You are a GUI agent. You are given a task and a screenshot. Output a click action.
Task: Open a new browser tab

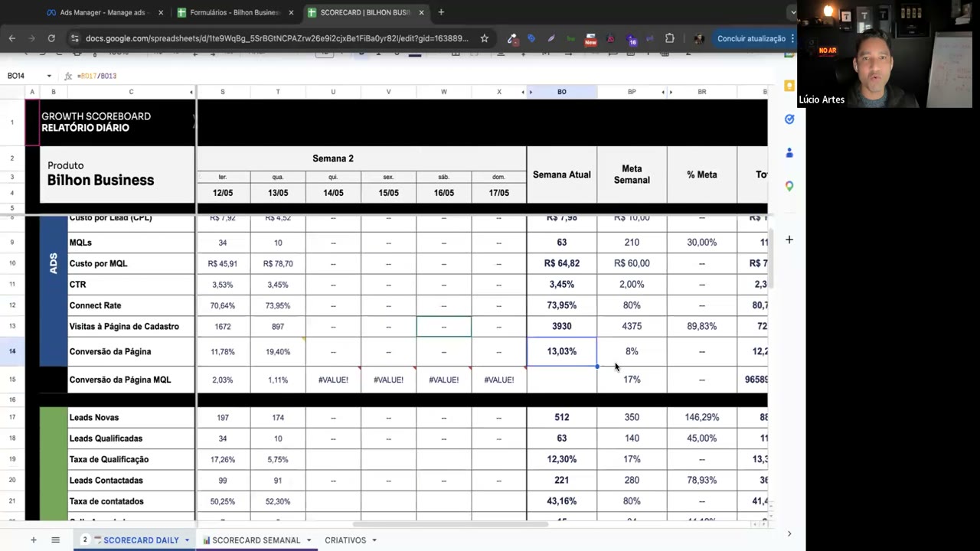[x=441, y=12]
